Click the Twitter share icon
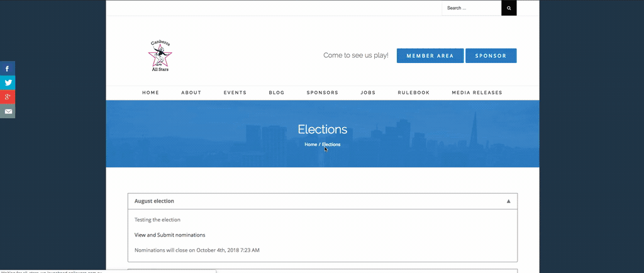Image resolution: width=644 pixels, height=273 pixels. tap(8, 82)
